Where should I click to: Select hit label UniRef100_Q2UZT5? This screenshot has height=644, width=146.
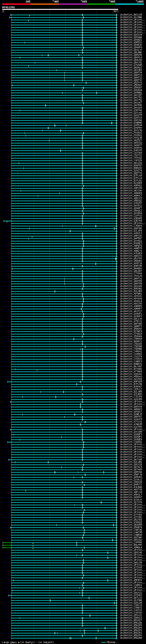pos(131,115)
